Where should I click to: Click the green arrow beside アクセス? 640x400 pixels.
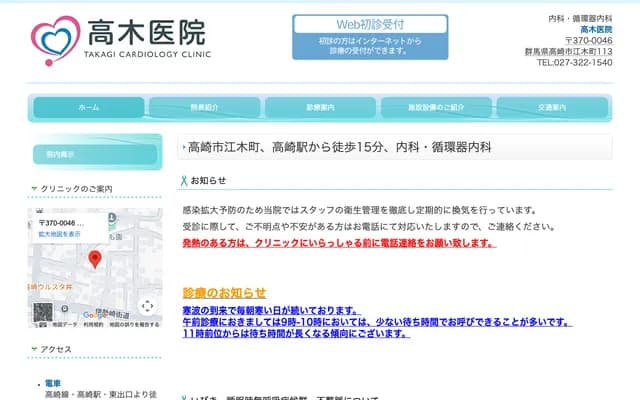[34, 350]
